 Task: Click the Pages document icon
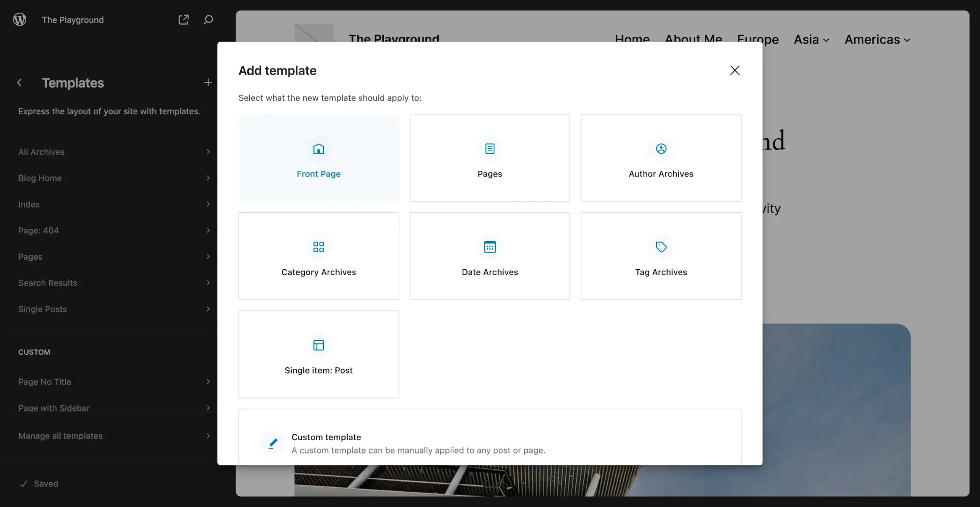tap(490, 149)
